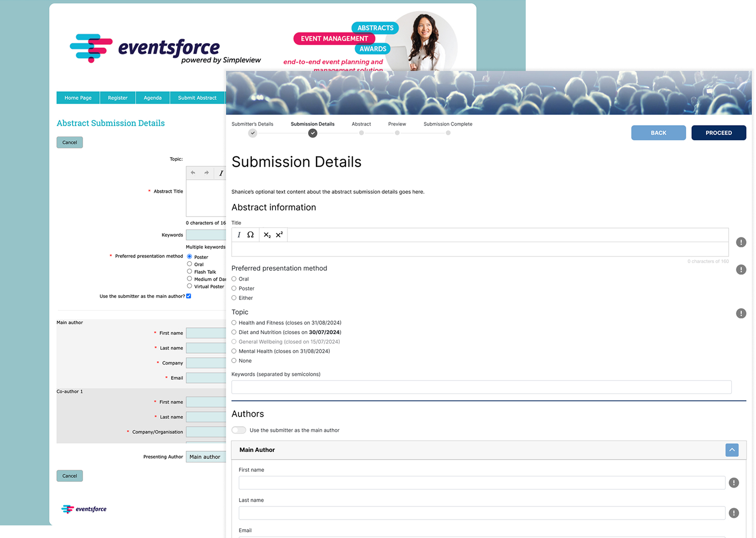Insert a special character using the omega icon
The image size is (756, 538).
(x=251, y=235)
